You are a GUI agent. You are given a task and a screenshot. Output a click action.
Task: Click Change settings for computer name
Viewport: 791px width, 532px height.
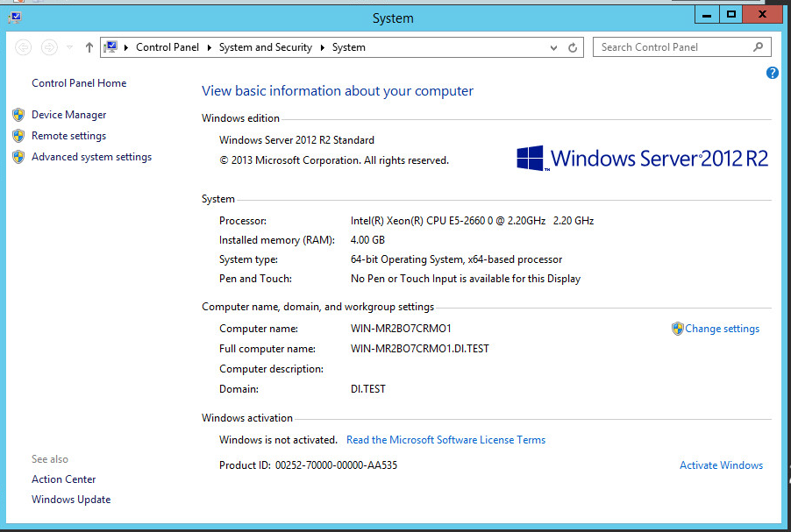coord(722,329)
